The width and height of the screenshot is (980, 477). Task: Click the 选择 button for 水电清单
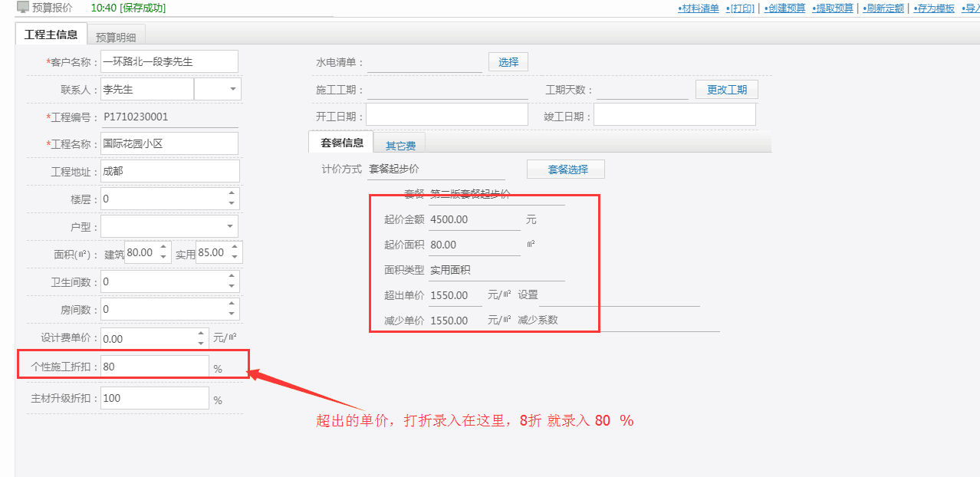(x=508, y=62)
